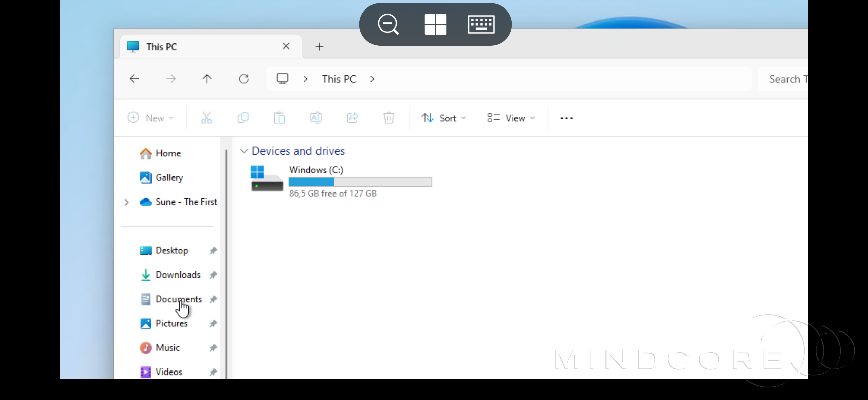
Task: Open the Documents quick access folder
Action: point(171,299)
